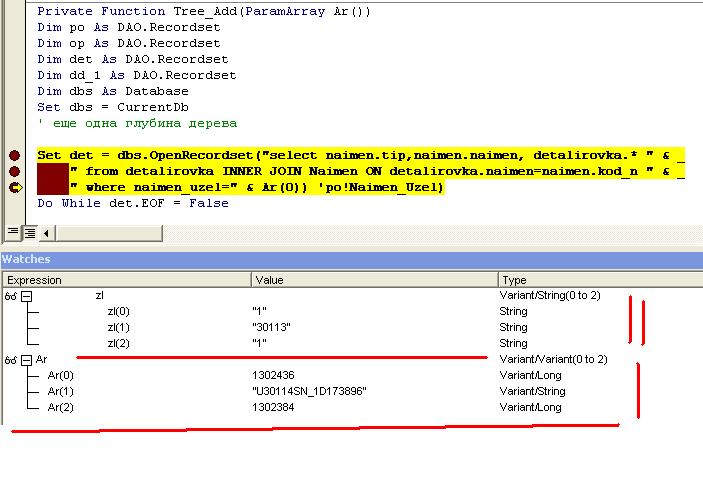
Task: Click the highlighted 'where naimen_uzel=' code line
Action: tap(256, 187)
